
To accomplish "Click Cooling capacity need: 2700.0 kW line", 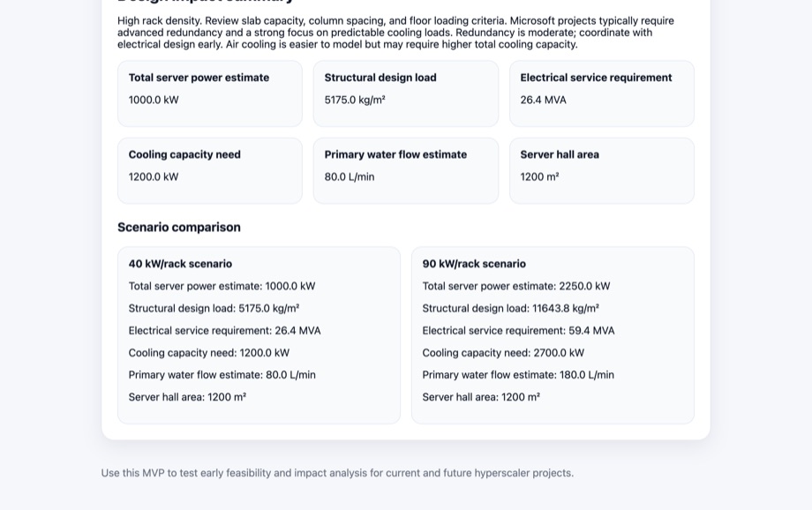I will pyautogui.click(x=503, y=353).
